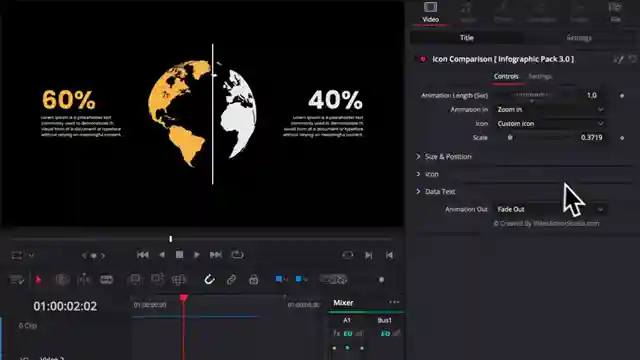Click the match frame icon right of transport
640x360 pixels.
[348, 255]
